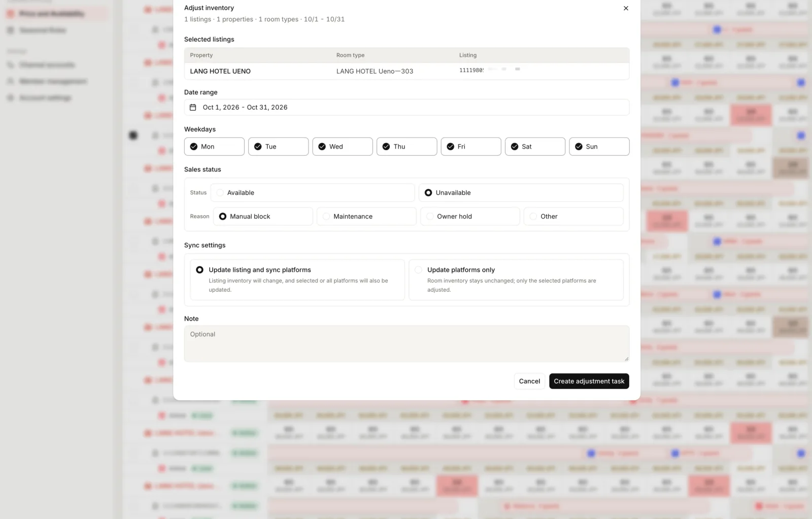This screenshot has width=812, height=519.
Task: Click the Listing column header
Action: [468, 55]
